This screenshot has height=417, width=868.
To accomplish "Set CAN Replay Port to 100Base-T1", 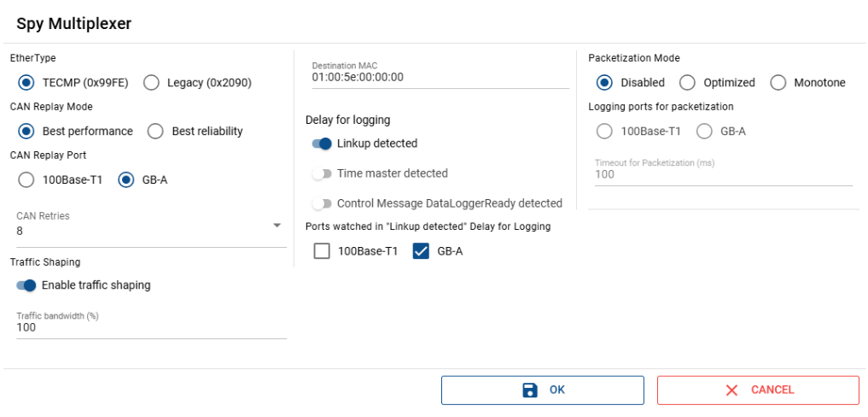I will coord(26,179).
